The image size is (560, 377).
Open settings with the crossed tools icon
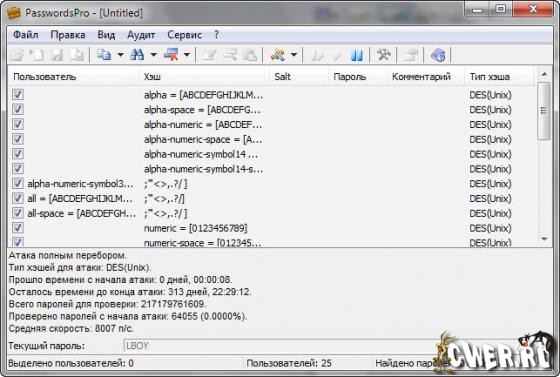[x=384, y=55]
